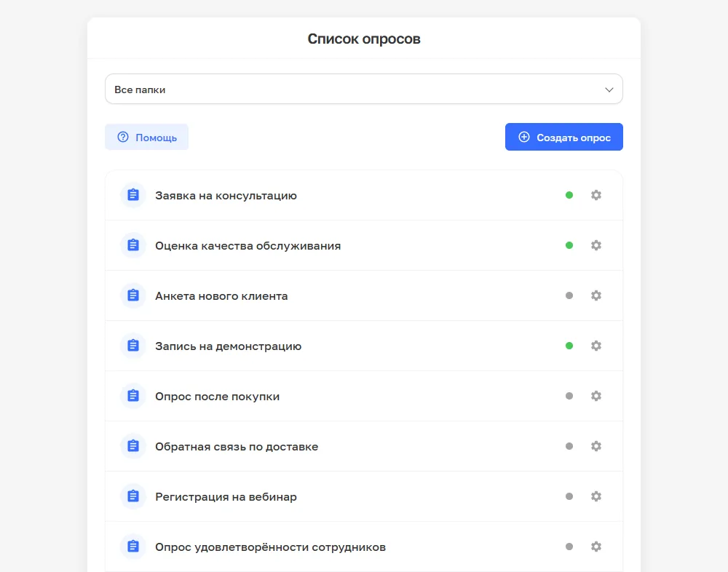Open settings gear for Обратная связь по доставке

point(596,446)
